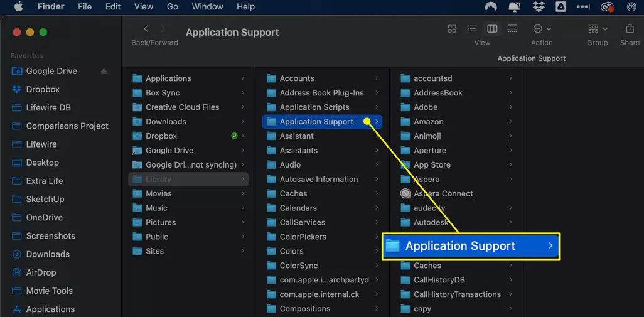The width and height of the screenshot is (644, 317).
Task: Open the Action dropdown menu
Action: click(x=542, y=28)
